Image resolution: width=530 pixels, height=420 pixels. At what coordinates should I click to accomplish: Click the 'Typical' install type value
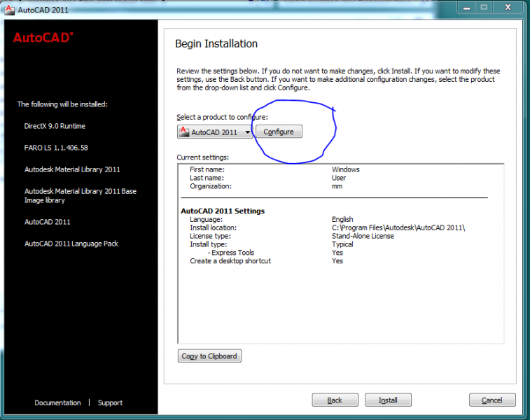point(342,244)
